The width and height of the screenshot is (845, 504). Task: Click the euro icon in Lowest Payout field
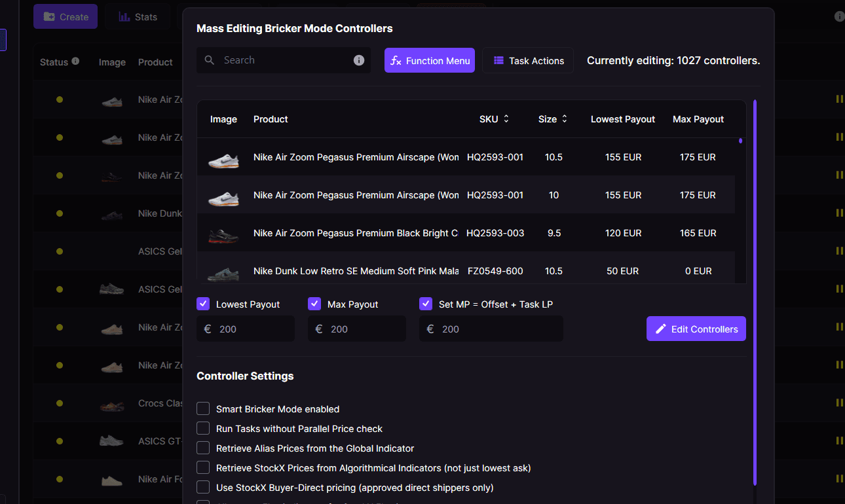(208, 329)
